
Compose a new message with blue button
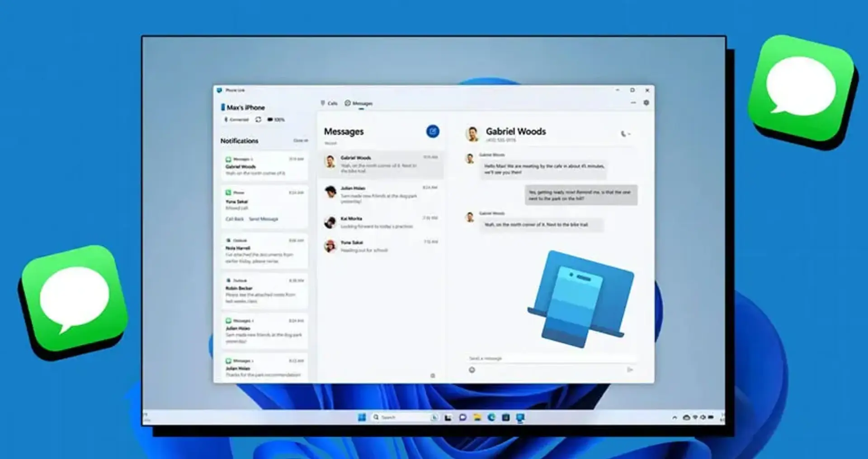[433, 131]
